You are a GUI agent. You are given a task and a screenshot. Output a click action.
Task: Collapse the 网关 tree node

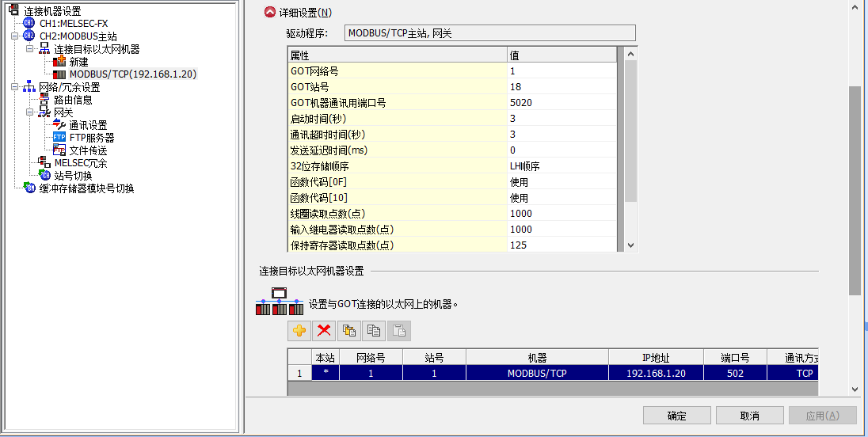pos(31,112)
